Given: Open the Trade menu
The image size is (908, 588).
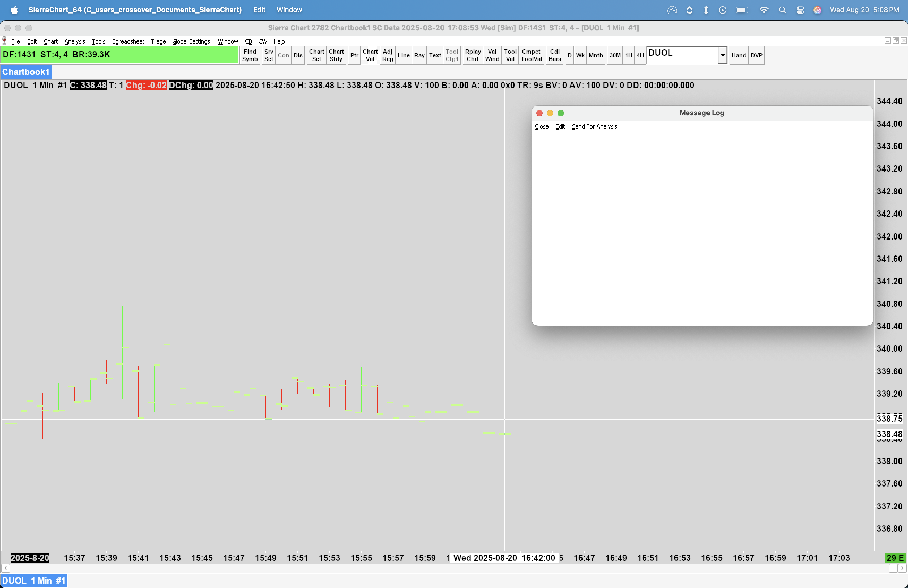Looking at the screenshot, I should (x=158, y=41).
